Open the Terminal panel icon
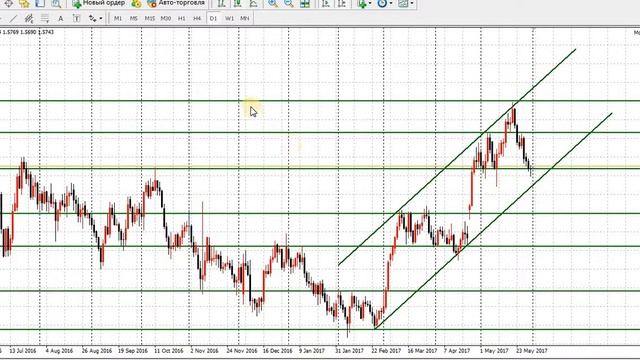 [x=40, y=3]
